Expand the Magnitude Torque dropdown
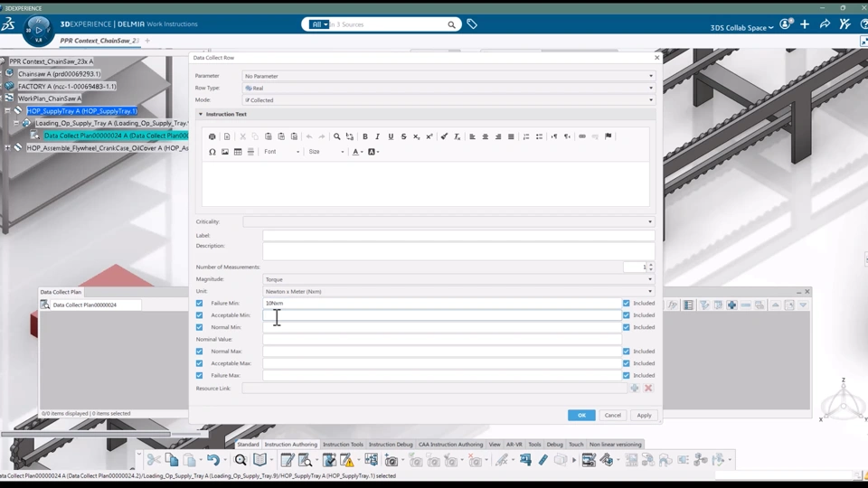The image size is (868, 488). [458, 279]
